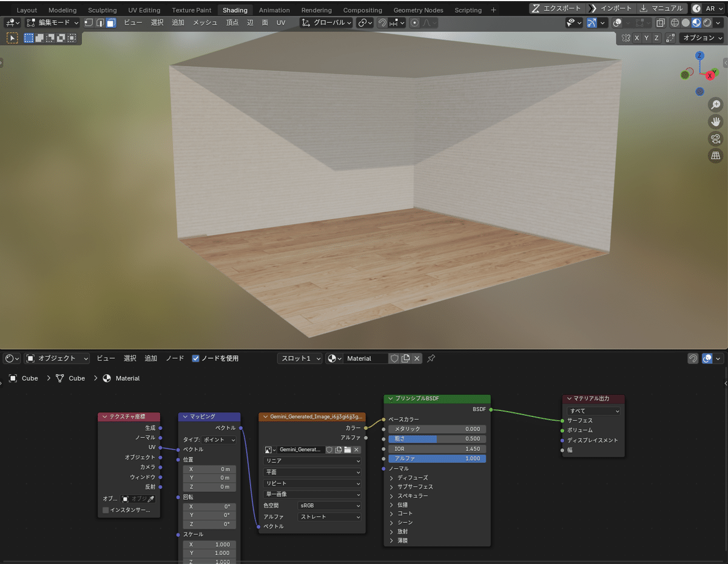The image size is (728, 564).
Task: Toggle X-ray display in viewport header
Action: pos(661,22)
